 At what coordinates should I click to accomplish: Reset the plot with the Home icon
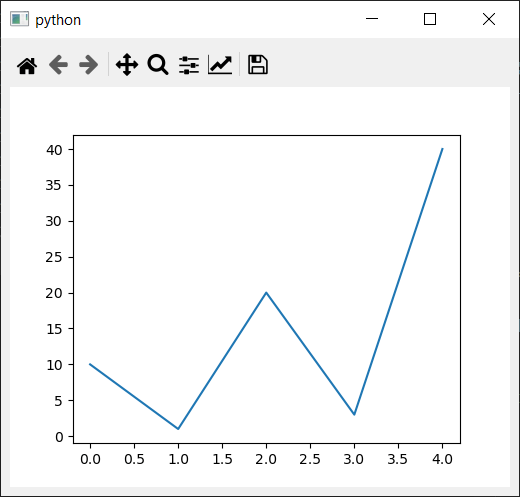tap(27, 65)
